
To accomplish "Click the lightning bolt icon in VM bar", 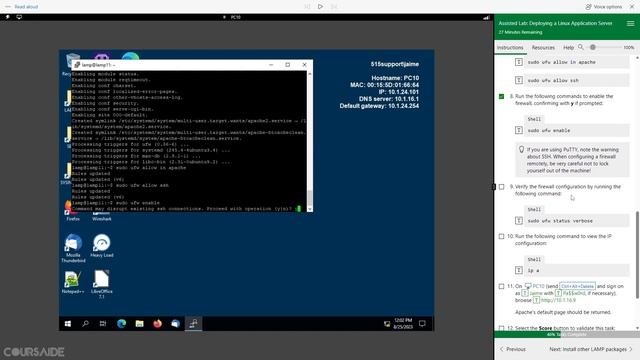I will [x=7, y=17].
